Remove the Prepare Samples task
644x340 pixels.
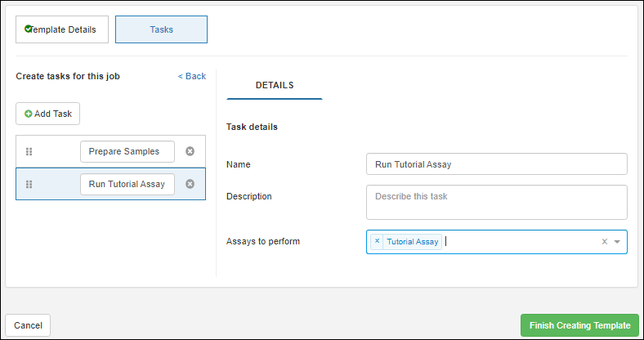(190, 151)
